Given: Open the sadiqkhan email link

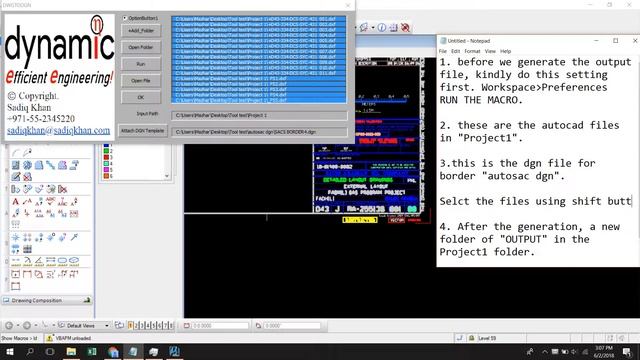Looking at the screenshot, I should (x=58, y=130).
